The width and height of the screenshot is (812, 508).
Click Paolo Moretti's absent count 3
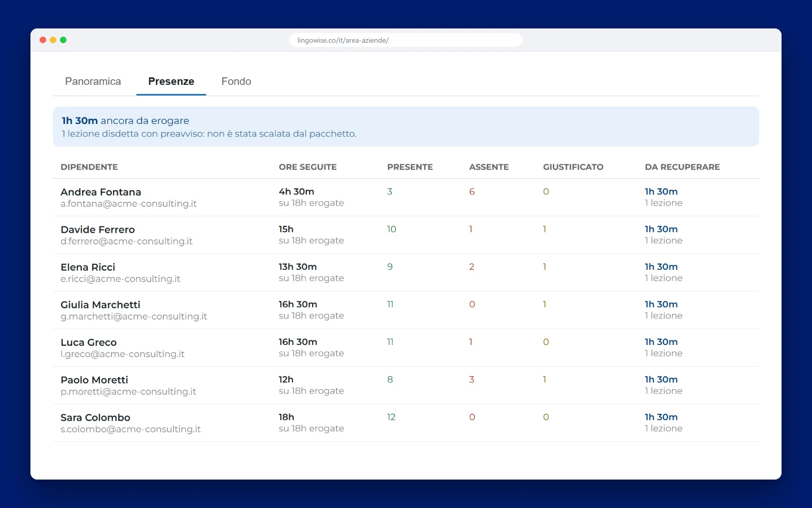(472, 379)
